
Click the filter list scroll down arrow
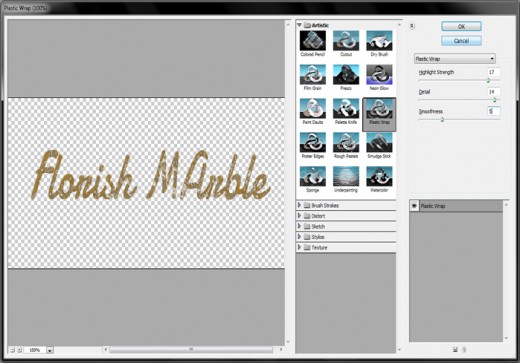pyautogui.click(x=399, y=350)
